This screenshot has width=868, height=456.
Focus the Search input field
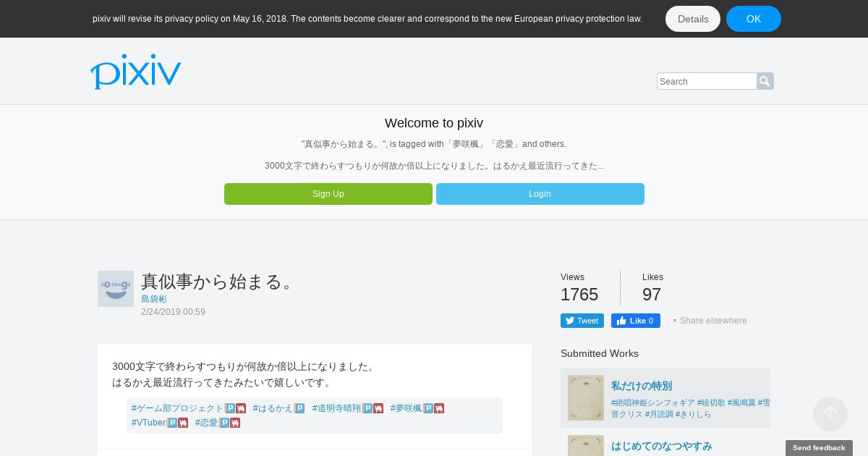click(x=707, y=81)
